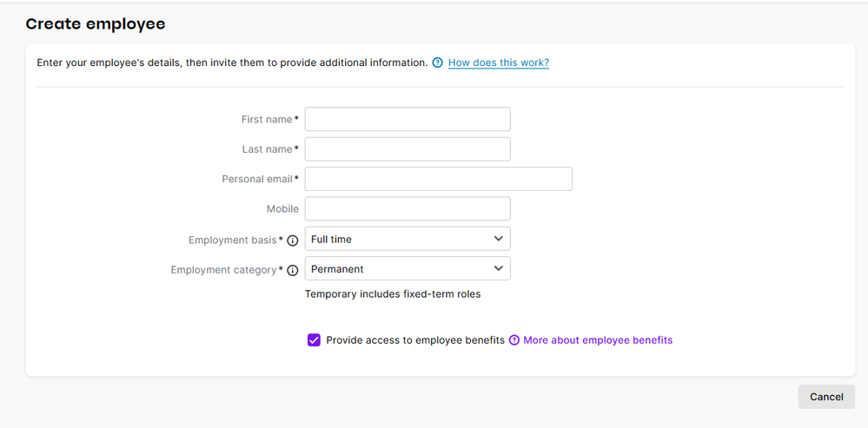Open the Employment category dropdown showing Permanent
The image size is (868, 428).
[407, 269]
